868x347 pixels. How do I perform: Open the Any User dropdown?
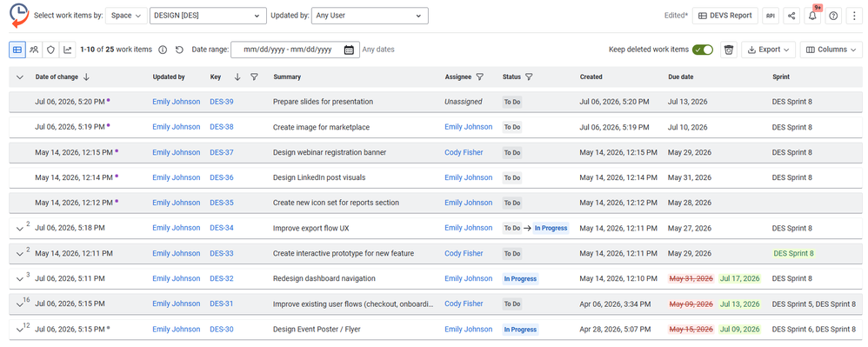370,16
